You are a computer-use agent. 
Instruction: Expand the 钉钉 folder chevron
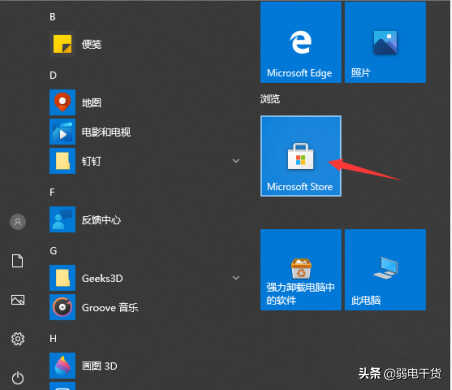(236, 161)
